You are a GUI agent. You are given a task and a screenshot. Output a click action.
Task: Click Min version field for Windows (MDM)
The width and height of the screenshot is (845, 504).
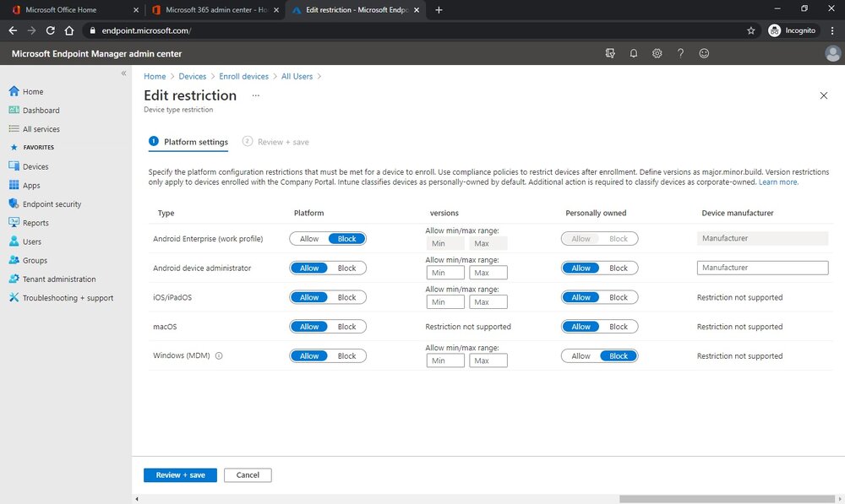(x=445, y=360)
